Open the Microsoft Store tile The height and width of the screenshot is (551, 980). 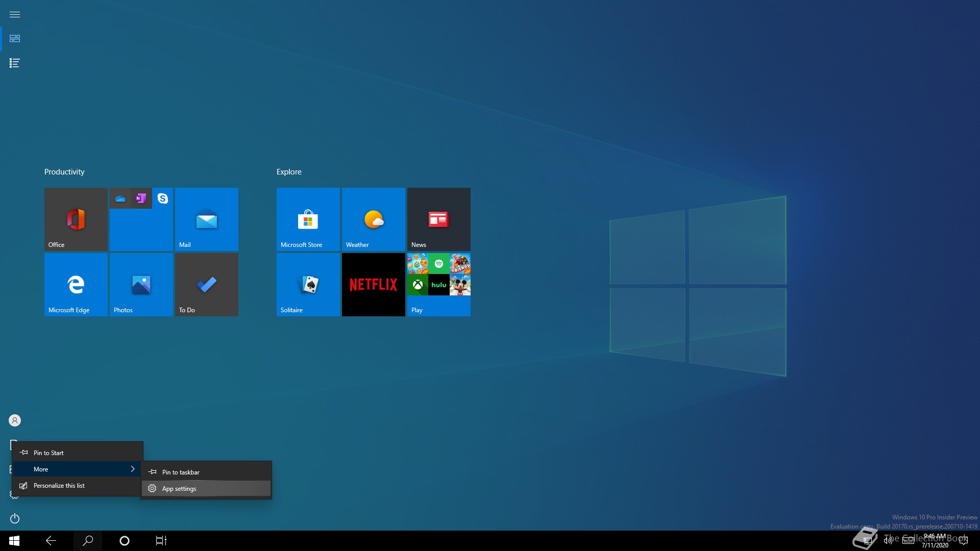pyautogui.click(x=308, y=219)
